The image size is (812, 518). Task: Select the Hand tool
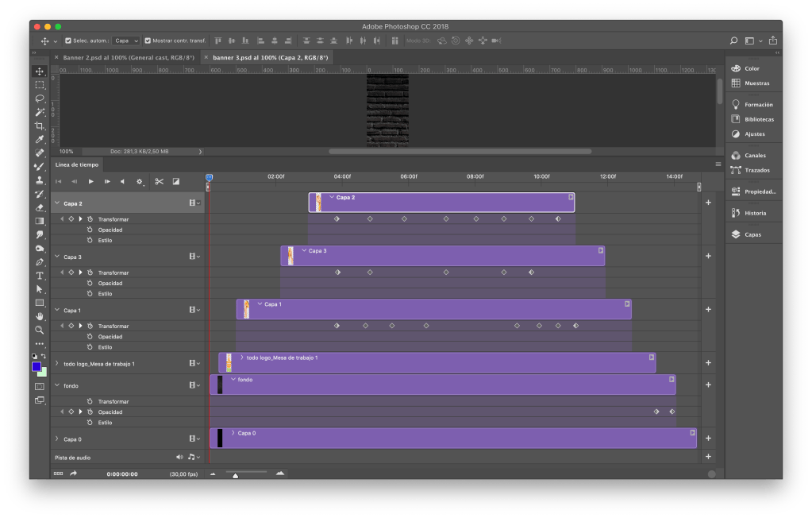(x=40, y=316)
